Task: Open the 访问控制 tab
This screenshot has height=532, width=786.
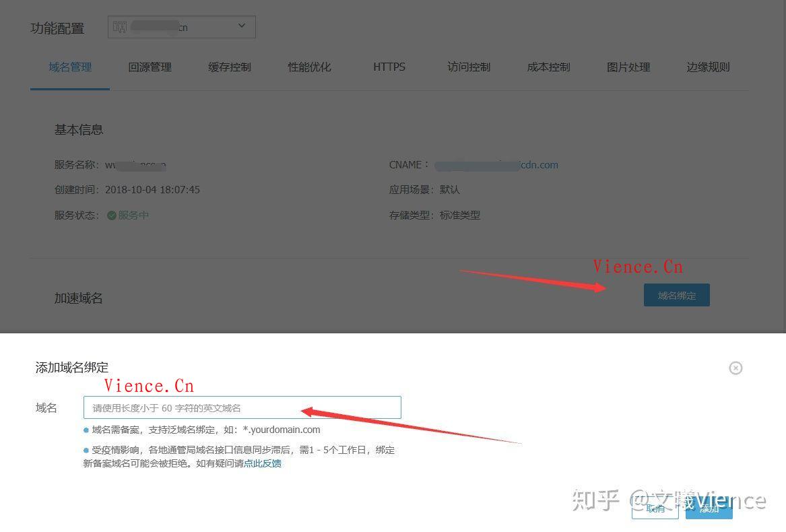Action: click(468, 67)
